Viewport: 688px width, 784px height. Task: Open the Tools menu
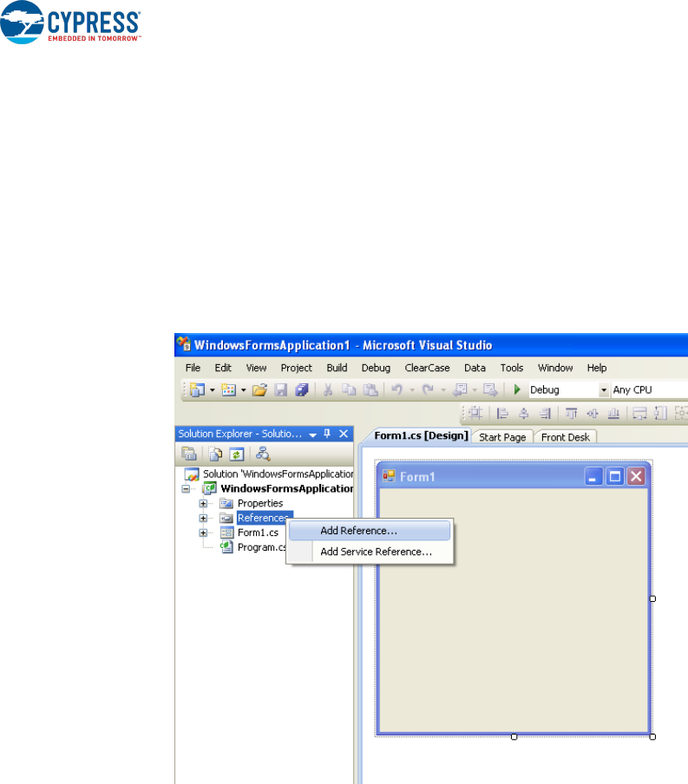pos(511,368)
